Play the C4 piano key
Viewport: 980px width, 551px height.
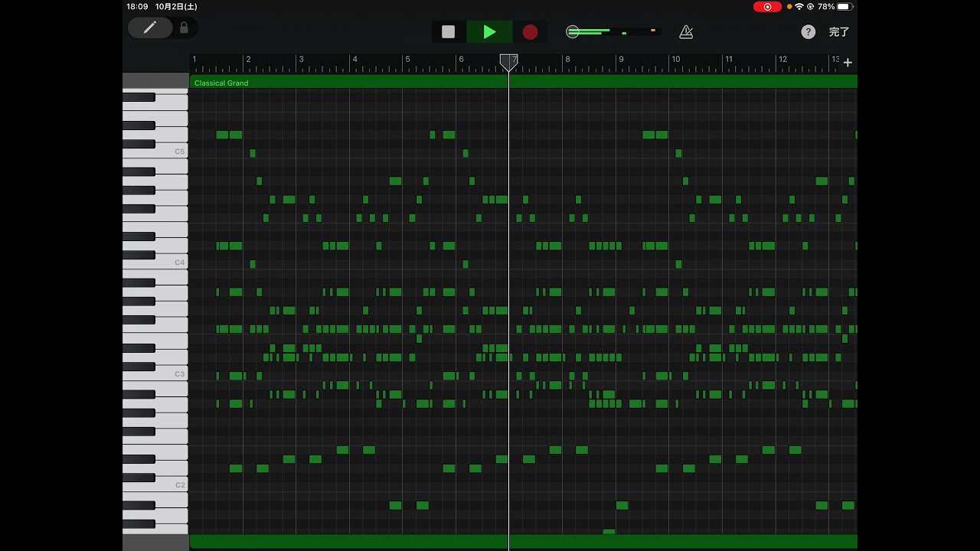[x=172, y=262]
